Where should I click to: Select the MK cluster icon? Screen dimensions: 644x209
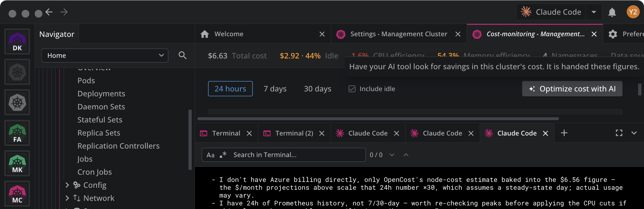click(x=17, y=163)
